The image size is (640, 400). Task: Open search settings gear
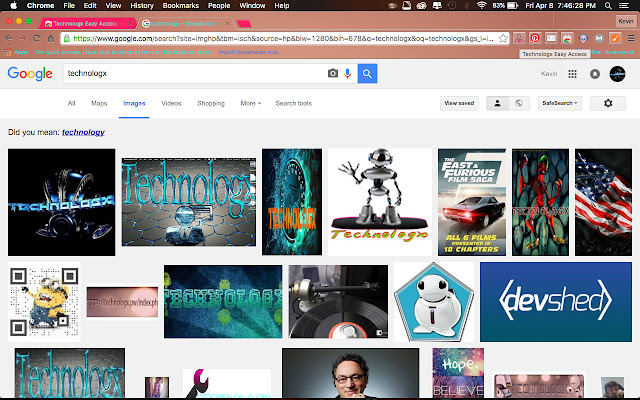tap(608, 103)
